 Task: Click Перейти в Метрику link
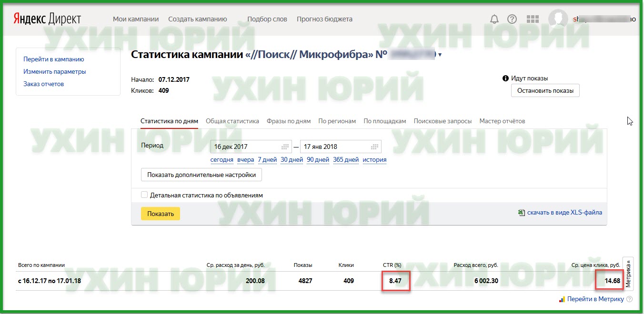[x=595, y=299]
